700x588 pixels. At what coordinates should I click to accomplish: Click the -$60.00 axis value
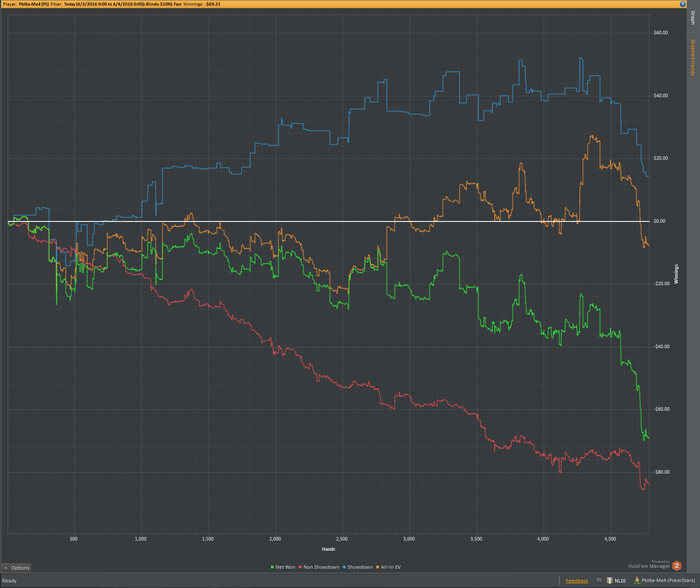[x=661, y=409]
